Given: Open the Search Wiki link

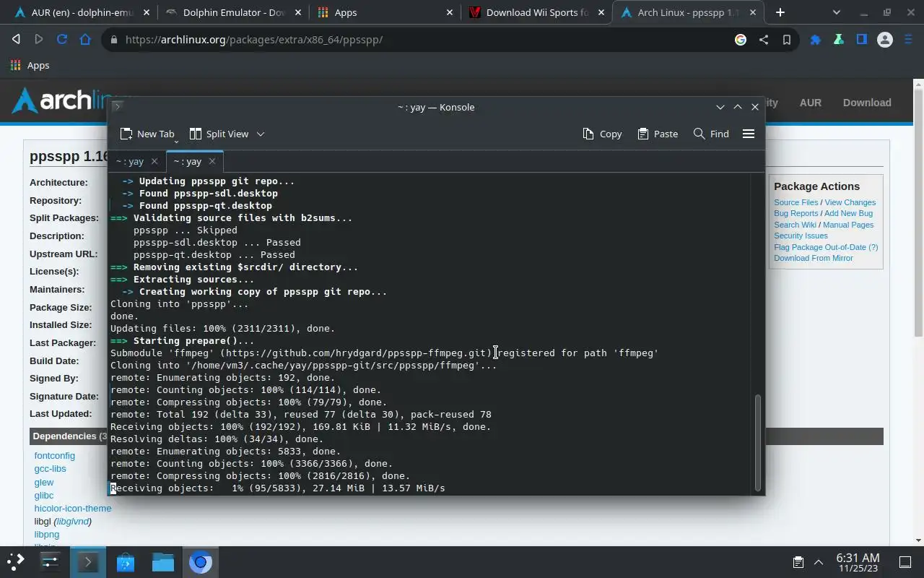Looking at the screenshot, I should coord(795,225).
